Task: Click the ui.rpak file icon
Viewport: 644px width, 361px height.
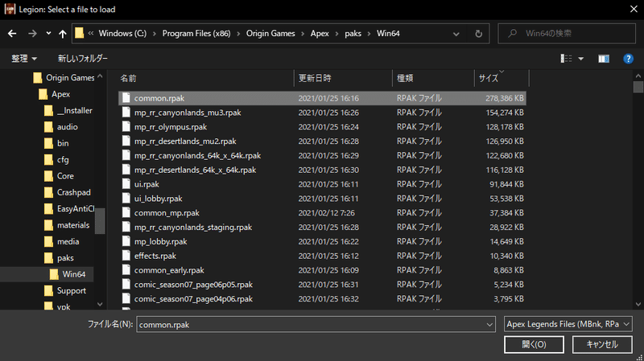Action: 126,184
